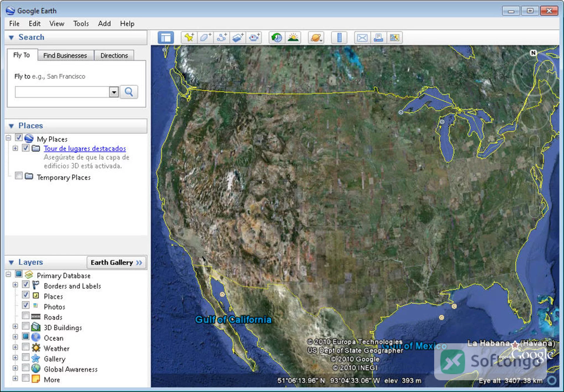Toggle sunlight across the landscape
The height and width of the screenshot is (392, 564).
(293, 38)
